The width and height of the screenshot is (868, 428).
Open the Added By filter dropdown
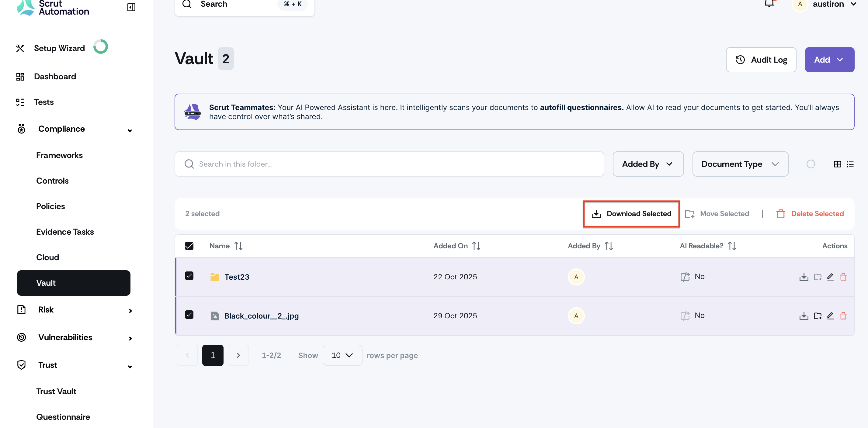(x=648, y=164)
